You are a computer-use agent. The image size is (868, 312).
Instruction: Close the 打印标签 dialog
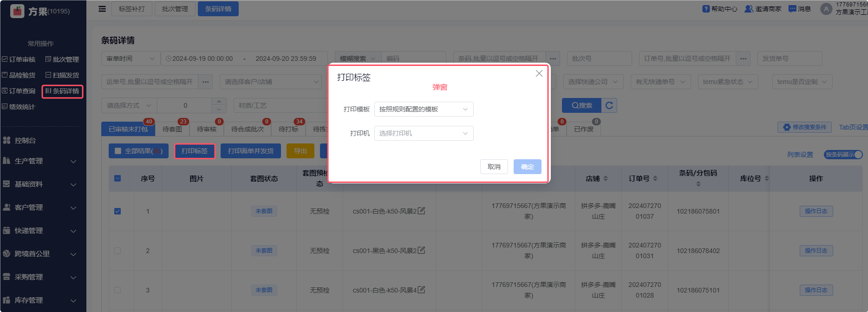point(539,73)
